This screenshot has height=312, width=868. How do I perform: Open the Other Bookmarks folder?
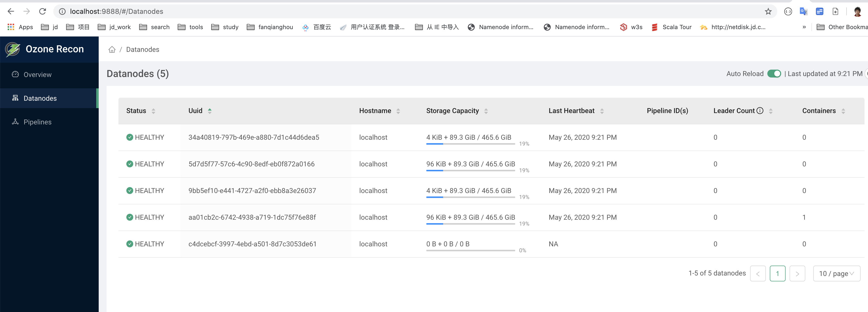842,27
